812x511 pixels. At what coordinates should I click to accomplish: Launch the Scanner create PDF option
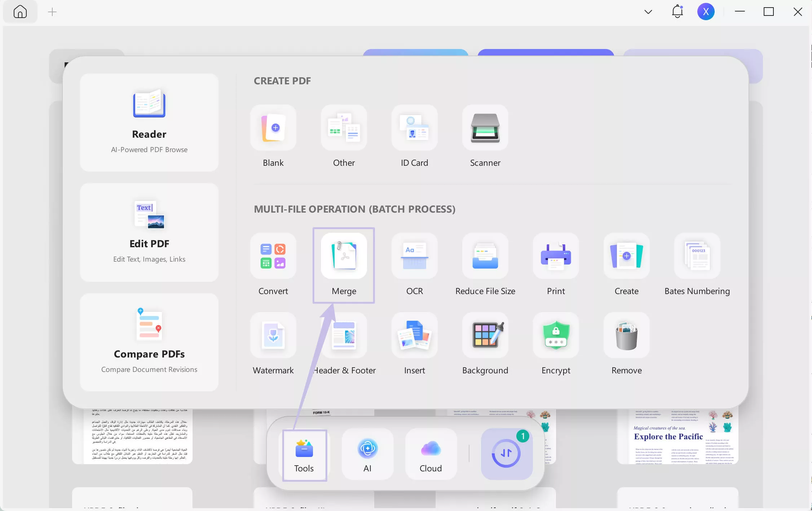click(x=485, y=128)
